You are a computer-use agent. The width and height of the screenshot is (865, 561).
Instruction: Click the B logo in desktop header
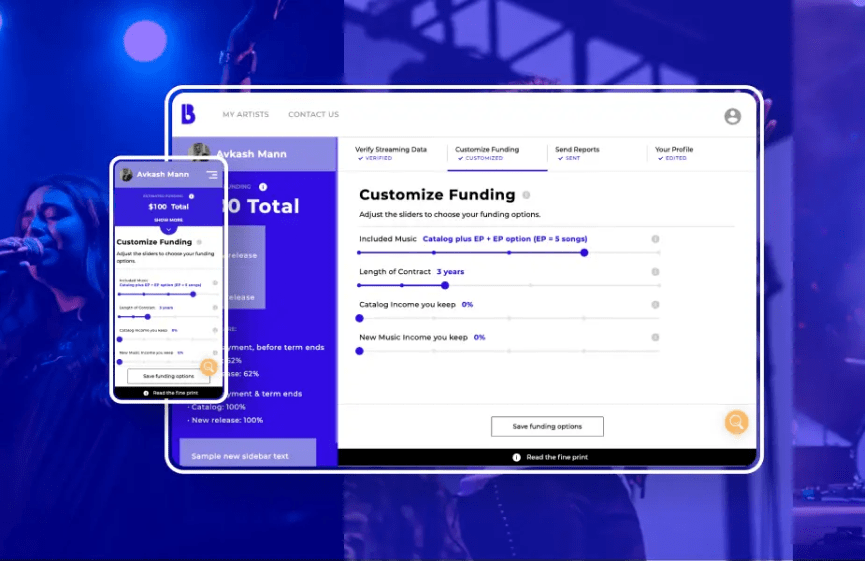tap(188, 114)
